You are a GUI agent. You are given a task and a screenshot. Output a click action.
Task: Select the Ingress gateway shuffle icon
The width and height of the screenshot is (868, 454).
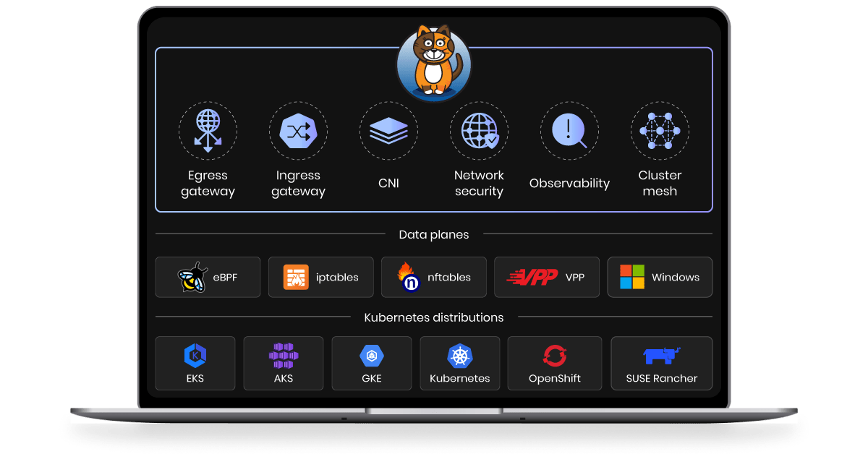298,131
